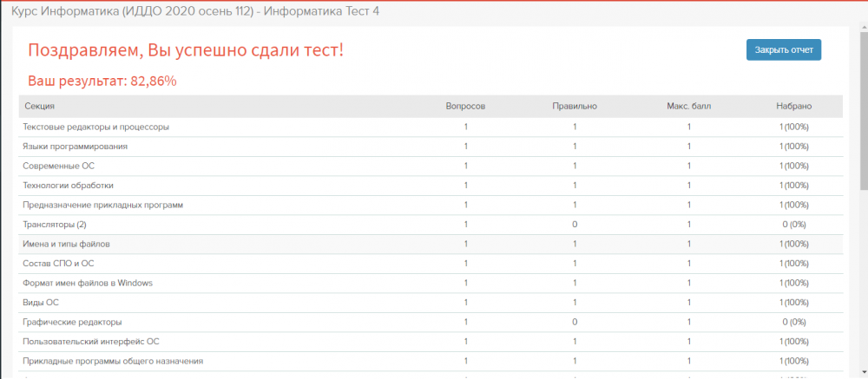
Task: Select row Прикладные программы общего назначения
Action: tap(431, 362)
